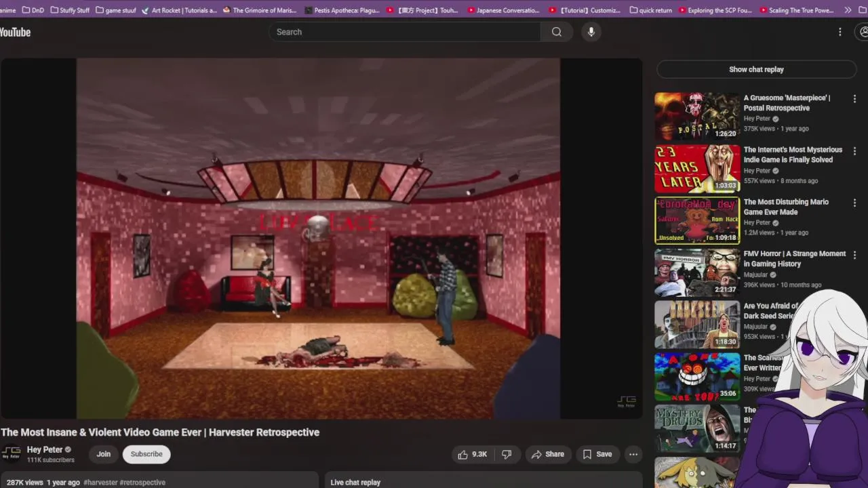The width and height of the screenshot is (868, 488).
Task: Share the Harvester Retrospective video
Action: [548, 454]
